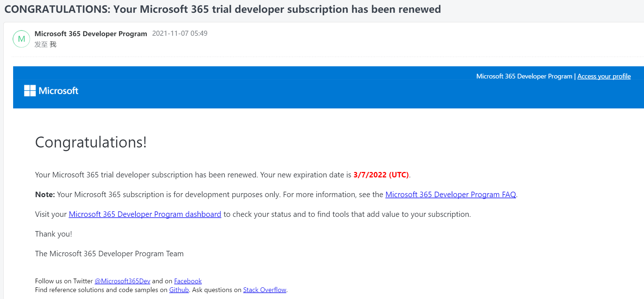Screen dimensions: 644x299
Task: Click the timestamp 2021-11-07 05:49
Action: point(180,33)
